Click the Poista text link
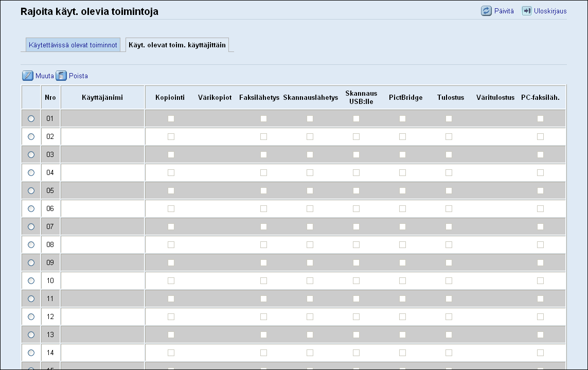The image size is (588, 370). point(78,76)
